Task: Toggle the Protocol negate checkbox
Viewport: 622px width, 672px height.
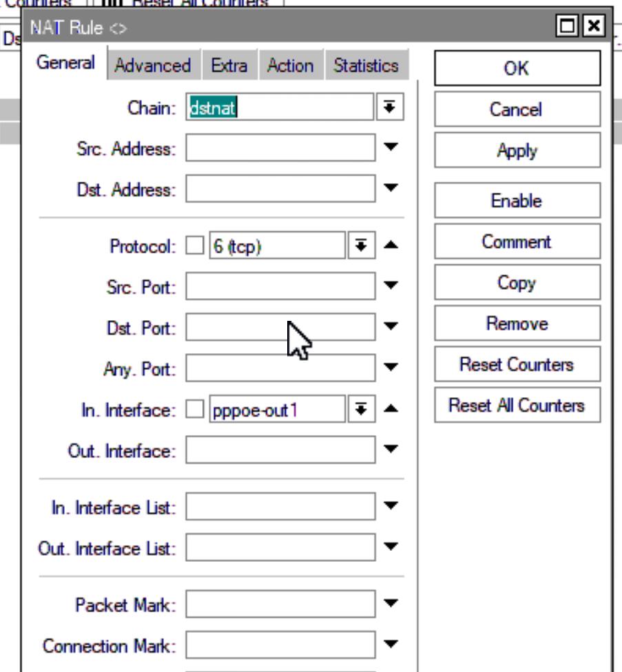Action: tap(195, 246)
